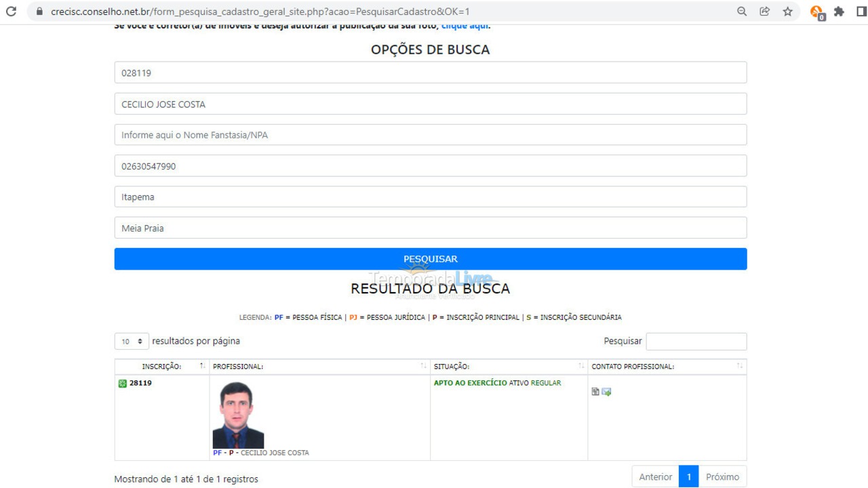Viewport: 868px width, 488px height.
Task: Open the details icon next to inscription 28119
Action: (122, 382)
